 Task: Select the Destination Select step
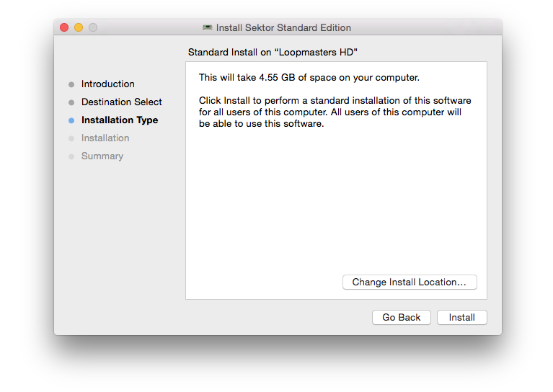(121, 102)
